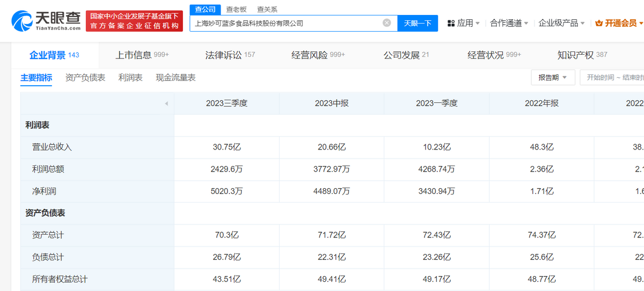Screen dimensions: 644x291
Task: Click the company name search field
Action: (284, 23)
